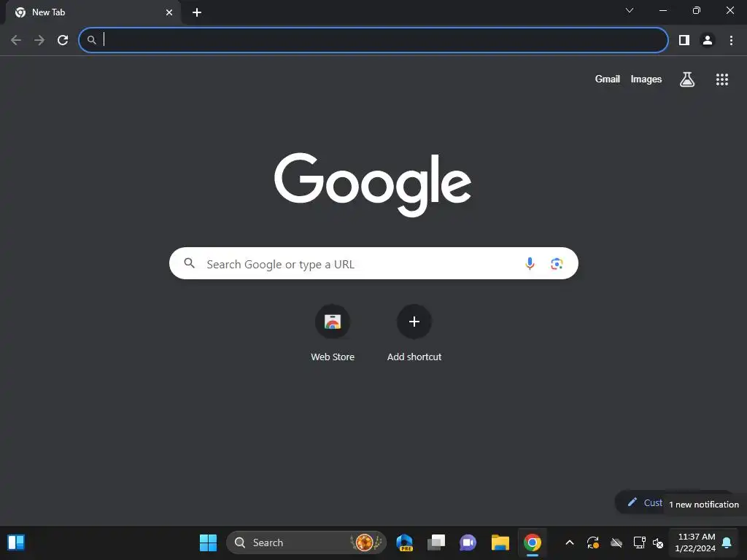The image size is (747, 560).
Task: Open Google Images link
Action: click(x=646, y=79)
